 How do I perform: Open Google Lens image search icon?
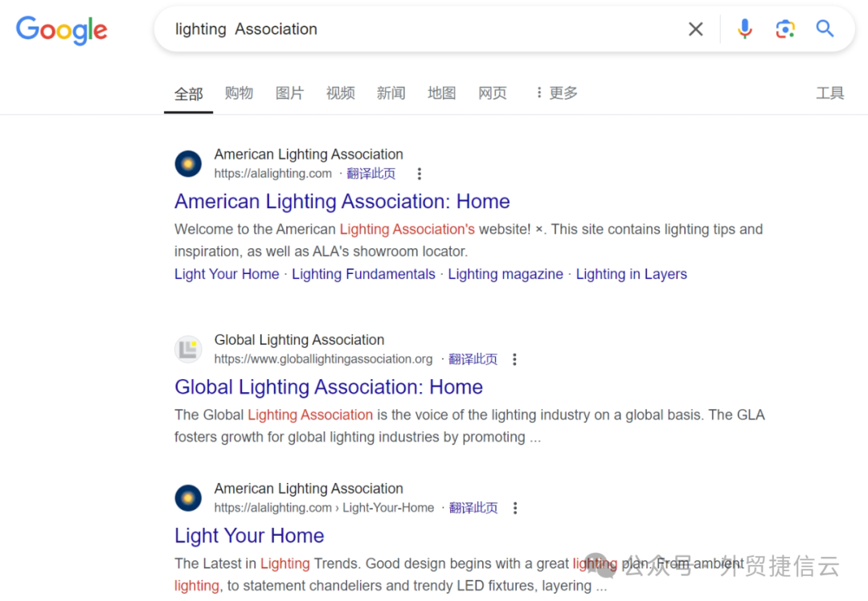coord(785,29)
